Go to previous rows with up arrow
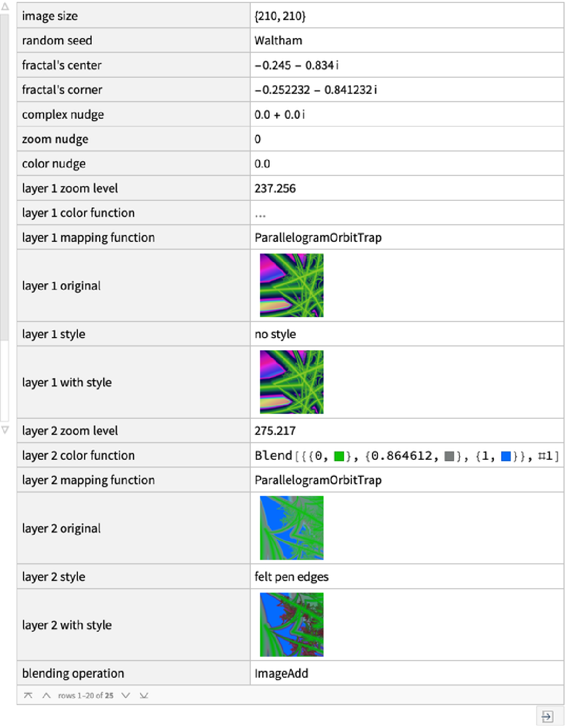Screen dimensions: 565x728 pos(46,695)
